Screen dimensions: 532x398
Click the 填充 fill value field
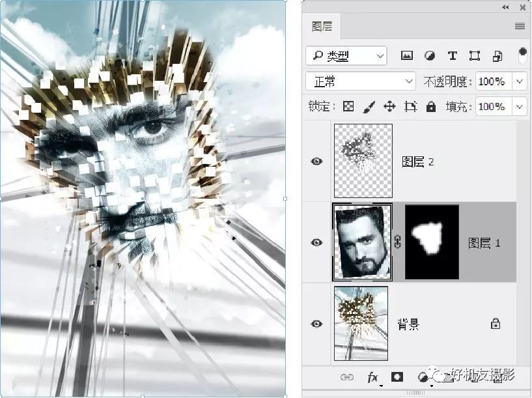click(494, 107)
